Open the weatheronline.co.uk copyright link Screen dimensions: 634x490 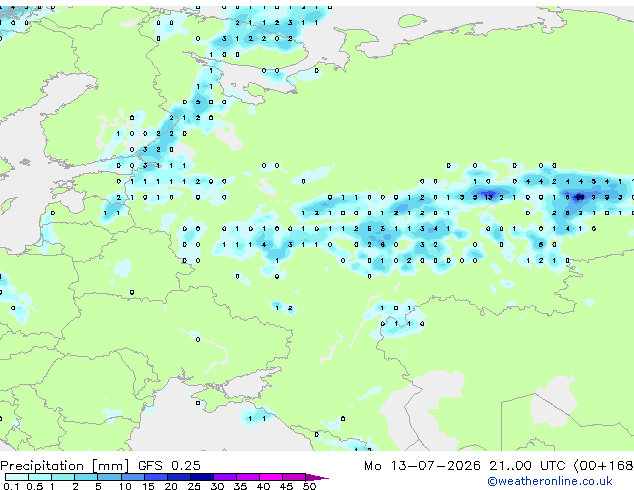pos(549,481)
